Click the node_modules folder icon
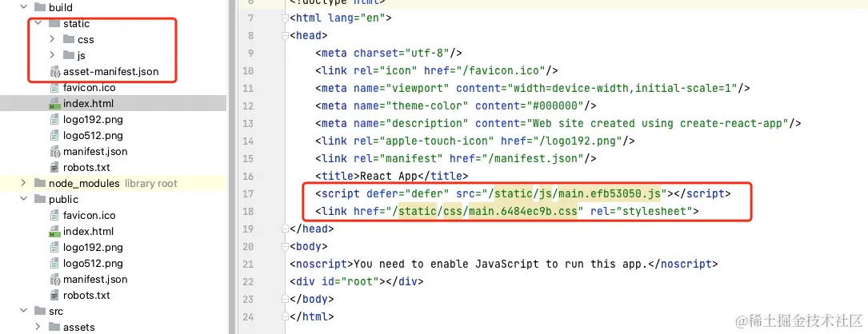The width and height of the screenshot is (868, 334). point(39,183)
